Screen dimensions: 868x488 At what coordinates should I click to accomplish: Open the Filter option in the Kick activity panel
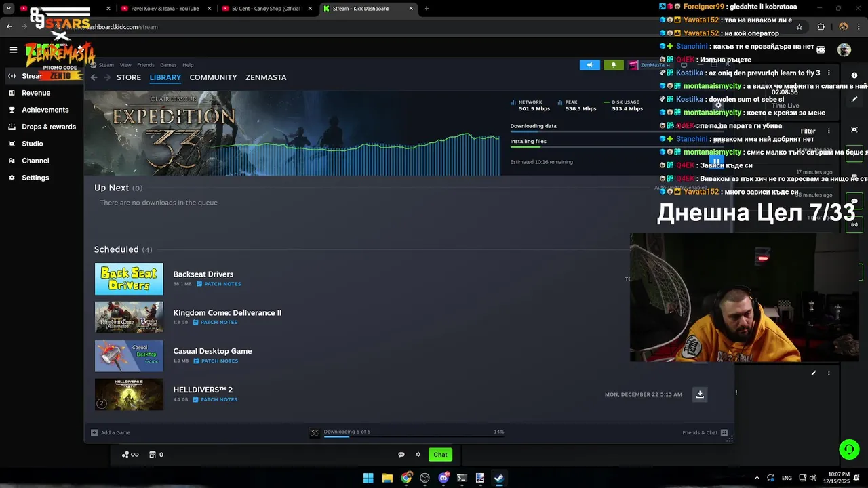tap(808, 131)
